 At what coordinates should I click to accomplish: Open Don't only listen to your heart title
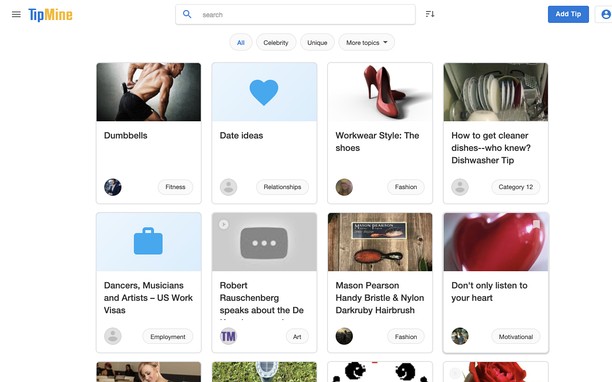(x=489, y=291)
